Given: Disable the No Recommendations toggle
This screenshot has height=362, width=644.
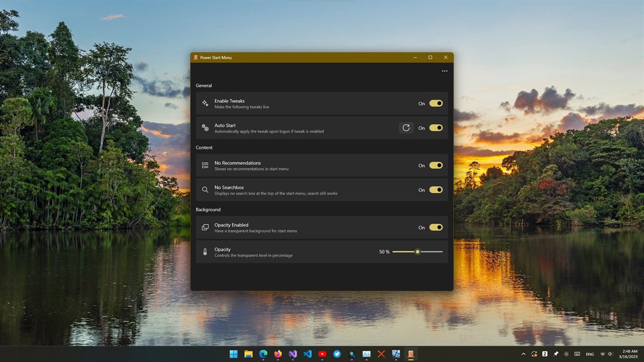Looking at the screenshot, I should point(435,165).
